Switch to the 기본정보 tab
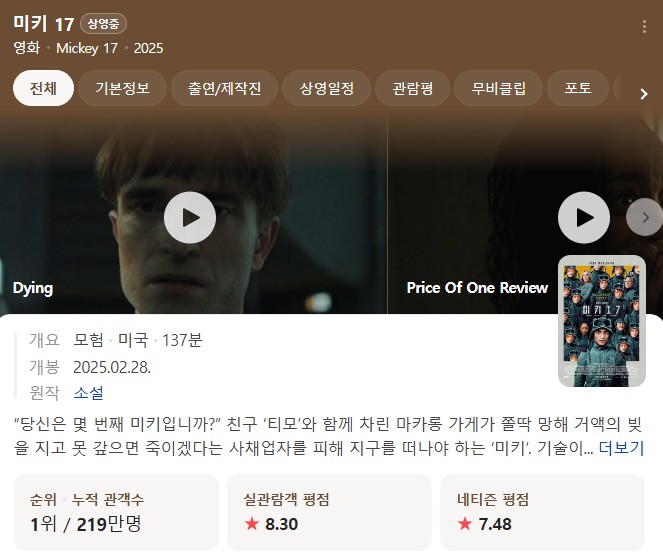Image resolution: width=663 pixels, height=552 pixels. click(122, 88)
